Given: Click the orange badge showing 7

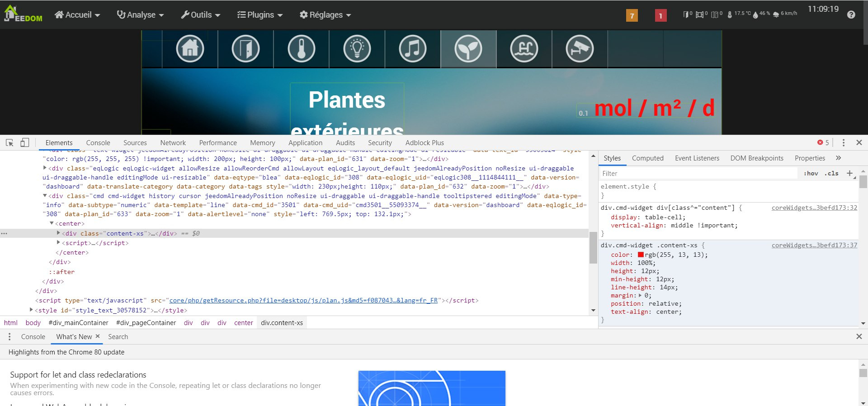Looking at the screenshot, I should coord(632,16).
